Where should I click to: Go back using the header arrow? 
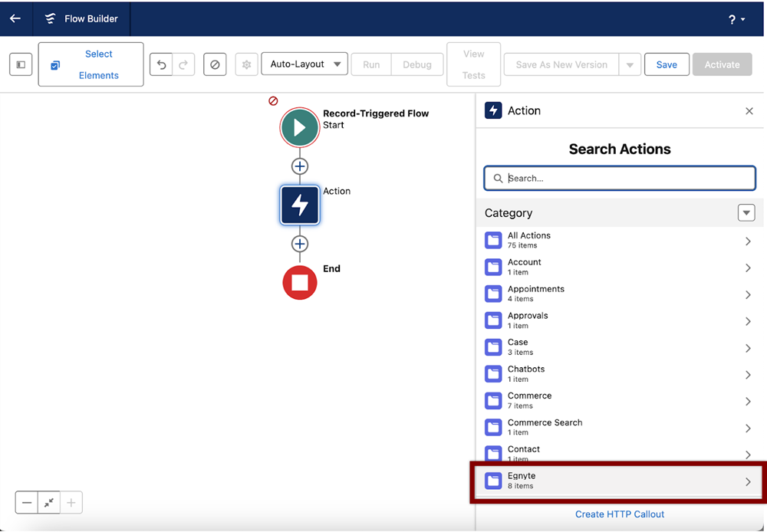coord(15,18)
